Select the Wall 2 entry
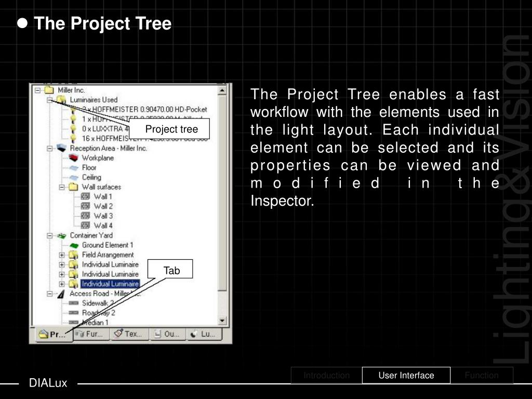Viewport: 532px width, 399px height. click(103, 206)
